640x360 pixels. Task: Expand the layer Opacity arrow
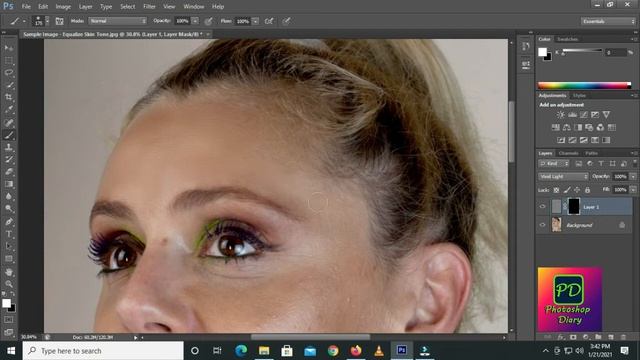(633, 177)
